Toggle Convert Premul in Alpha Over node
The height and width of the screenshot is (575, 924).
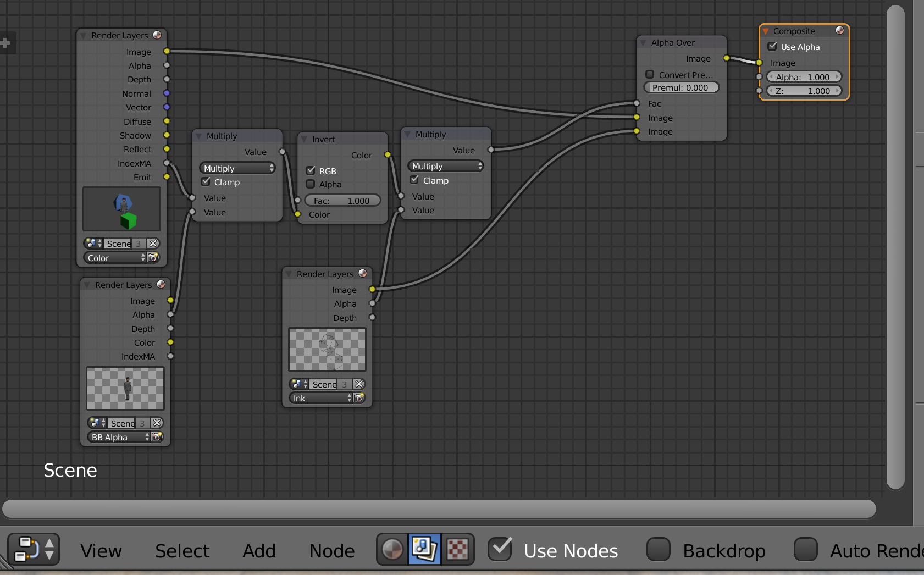point(650,75)
